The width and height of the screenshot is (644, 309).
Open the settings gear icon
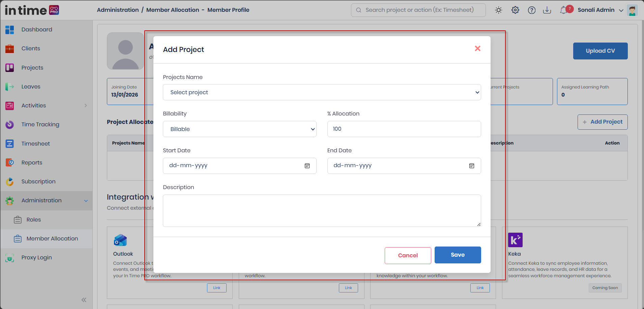point(515,10)
